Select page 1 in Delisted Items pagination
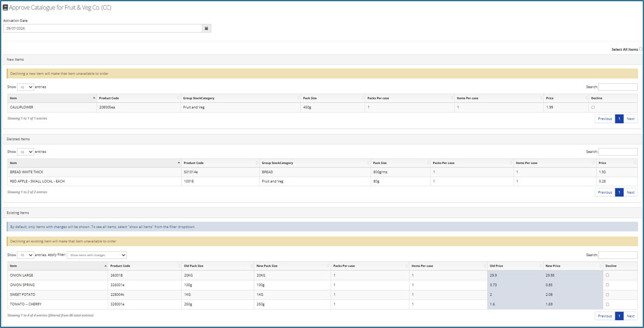This screenshot has width=644, height=328. tap(619, 192)
